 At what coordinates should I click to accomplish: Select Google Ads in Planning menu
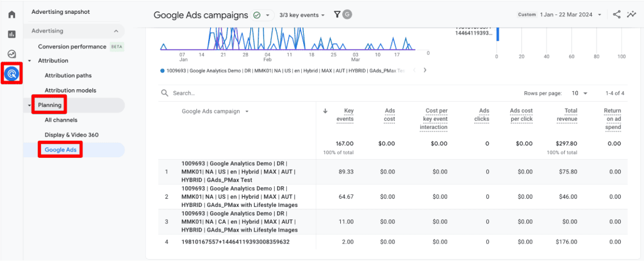point(60,150)
